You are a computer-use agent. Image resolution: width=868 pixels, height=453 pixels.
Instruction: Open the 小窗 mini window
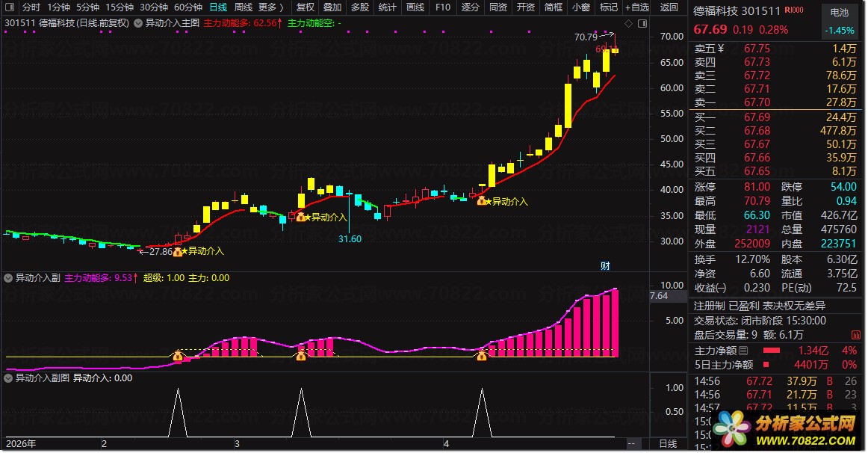click(x=581, y=7)
